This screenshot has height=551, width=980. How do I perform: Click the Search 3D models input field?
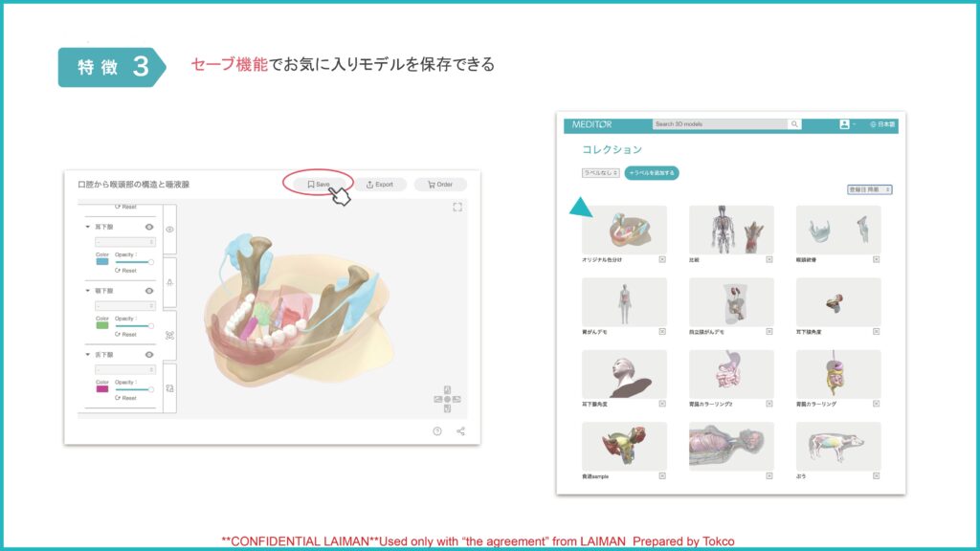click(720, 124)
